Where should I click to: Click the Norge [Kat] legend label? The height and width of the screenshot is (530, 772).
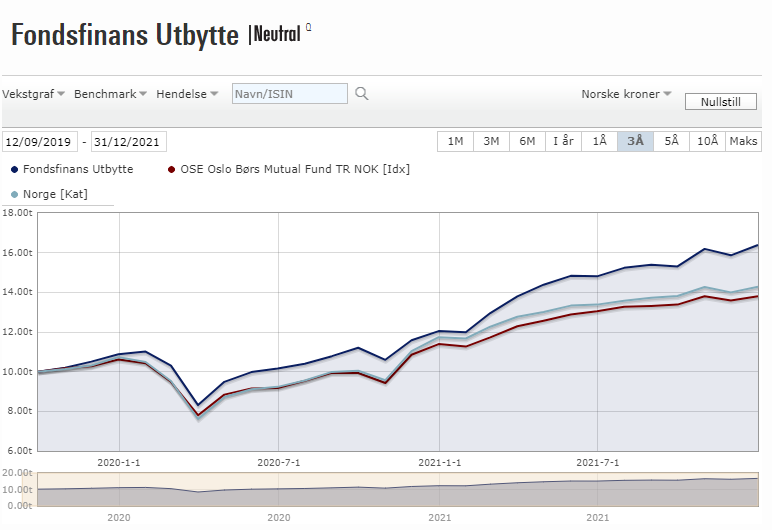pos(55,194)
